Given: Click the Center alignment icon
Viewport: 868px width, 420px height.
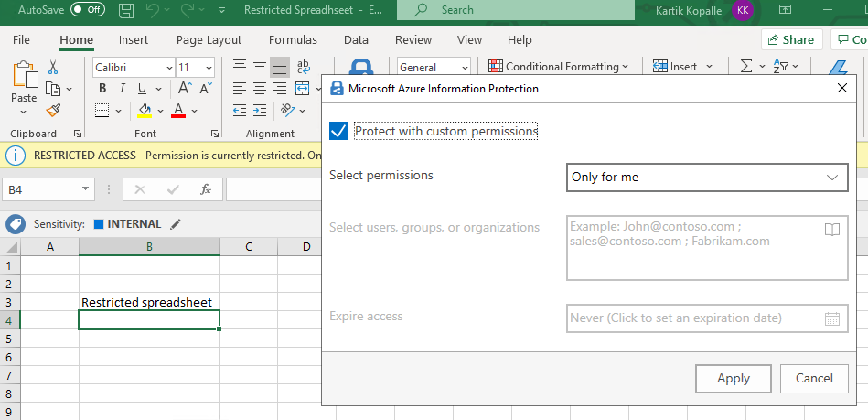Looking at the screenshot, I should click(x=260, y=89).
